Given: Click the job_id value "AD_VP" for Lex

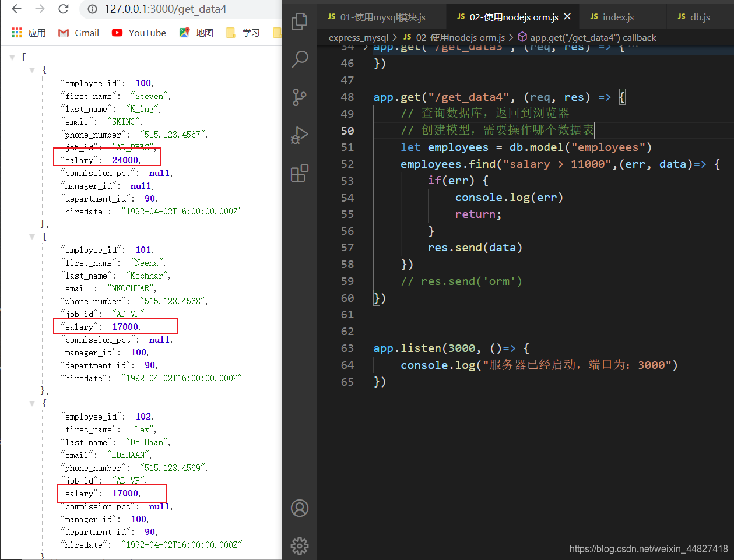Looking at the screenshot, I should point(128,481).
